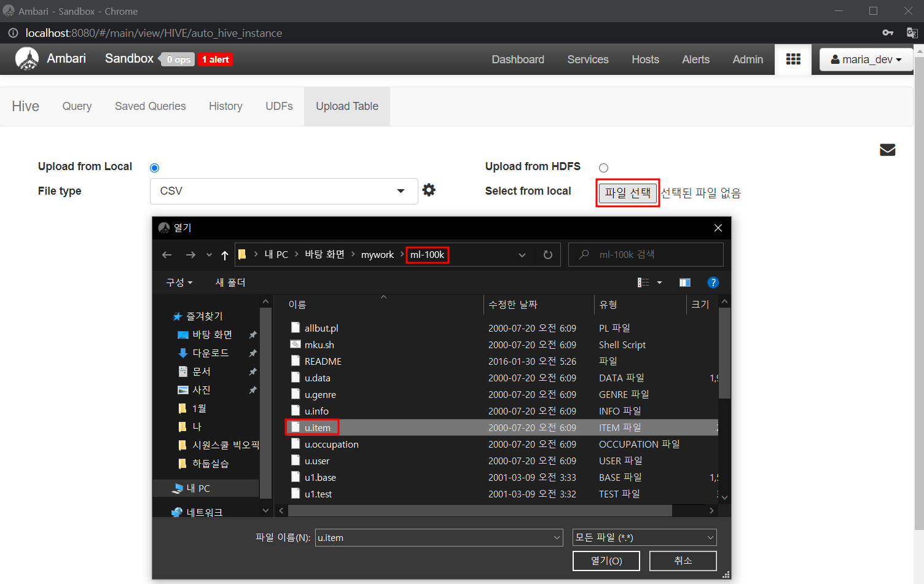The width and height of the screenshot is (924, 584).
Task: Click the CSV settings gear icon
Action: (429, 190)
